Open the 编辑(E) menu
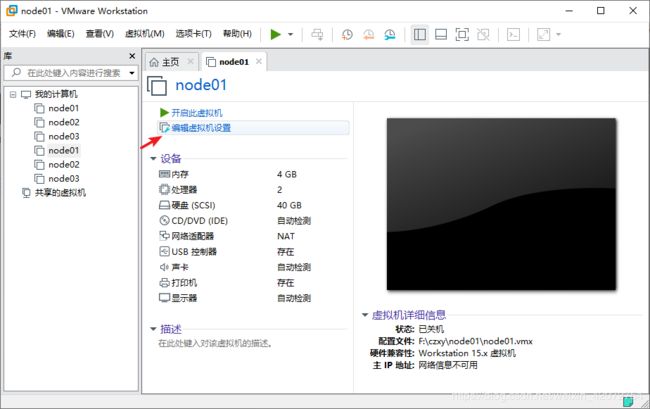The image size is (650, 409). tap(61, 34)
